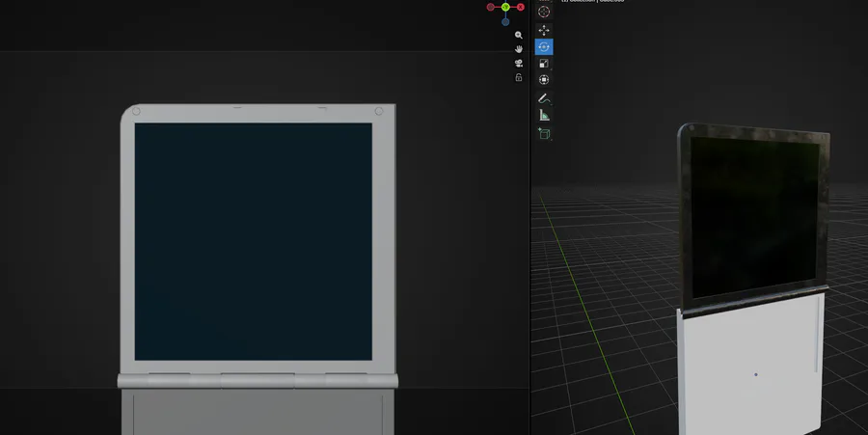
Task: Click the active Rotate tool
Action: point(544,46)
